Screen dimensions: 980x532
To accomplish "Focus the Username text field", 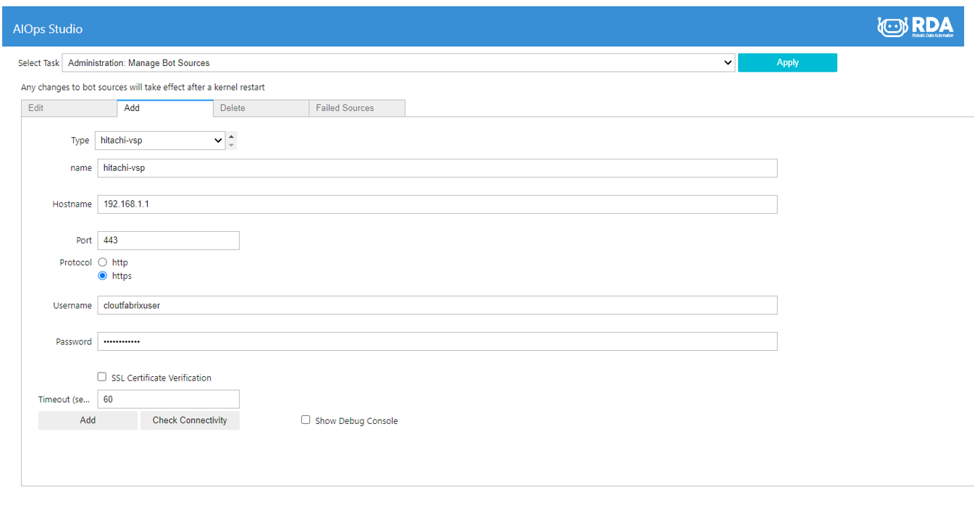I will [437, 306].
